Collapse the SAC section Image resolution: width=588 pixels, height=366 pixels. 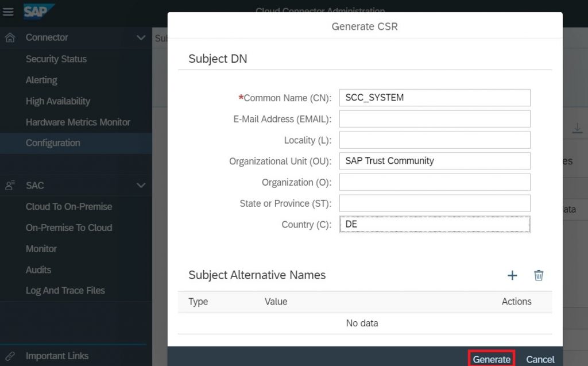(x=141, y=186)
